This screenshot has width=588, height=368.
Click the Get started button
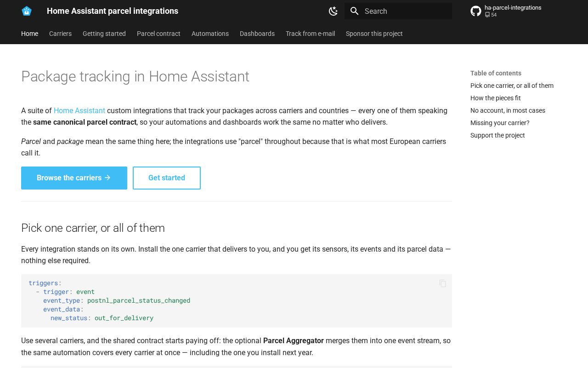coord(167,178)
